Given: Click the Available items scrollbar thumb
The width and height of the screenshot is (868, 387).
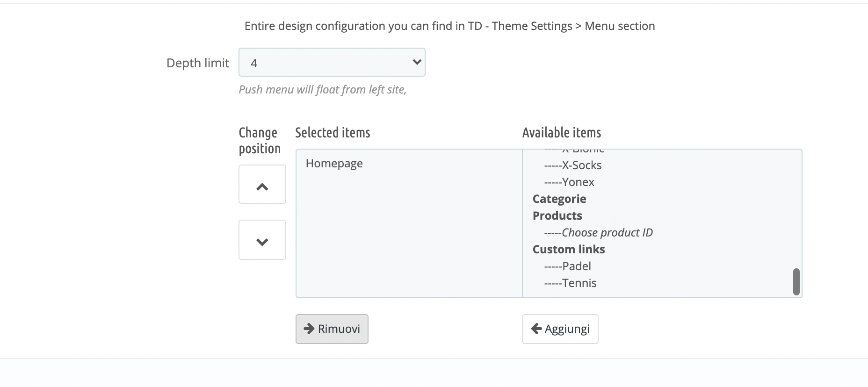Looking at the screenshot, I should click(x=796, y=282).
